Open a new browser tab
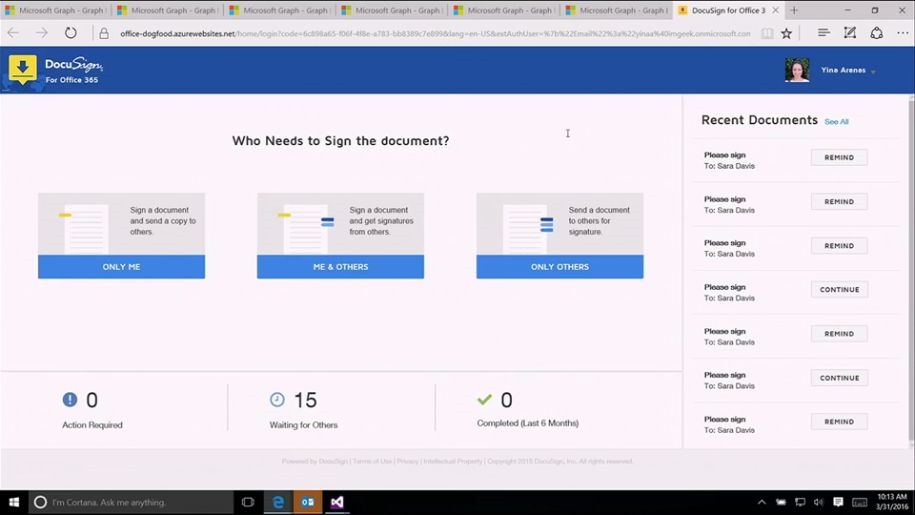The height and width of the screenshot is (515, 915). coord(794,10)
